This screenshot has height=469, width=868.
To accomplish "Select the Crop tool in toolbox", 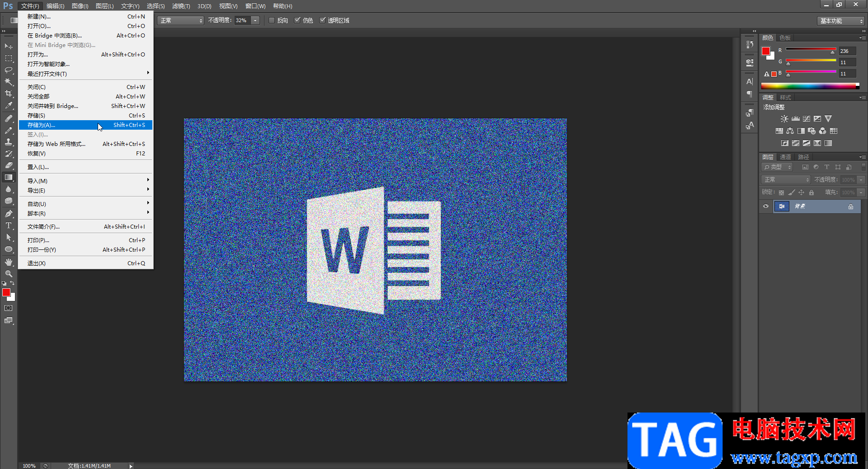I will tap(9, 94).
